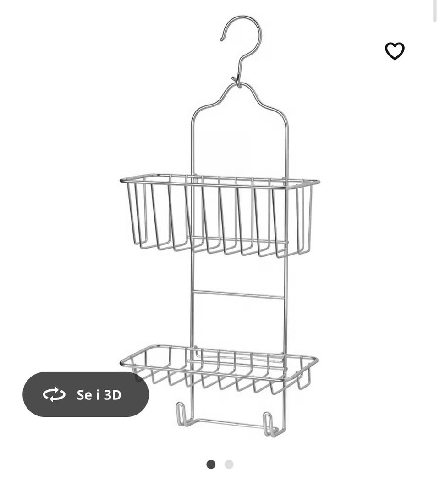Select the first image carousel dot
The width and height of the screenshot is (440, 504).
(x=211, y=465)
